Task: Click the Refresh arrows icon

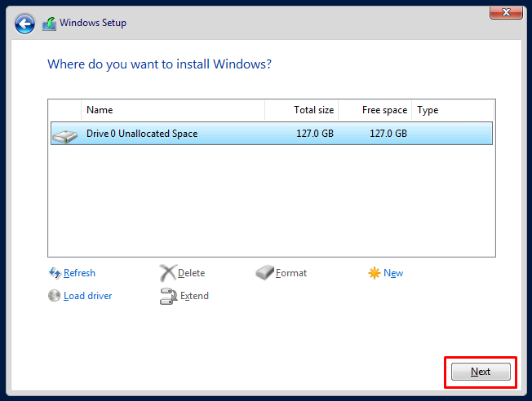Action: point(55,273)
